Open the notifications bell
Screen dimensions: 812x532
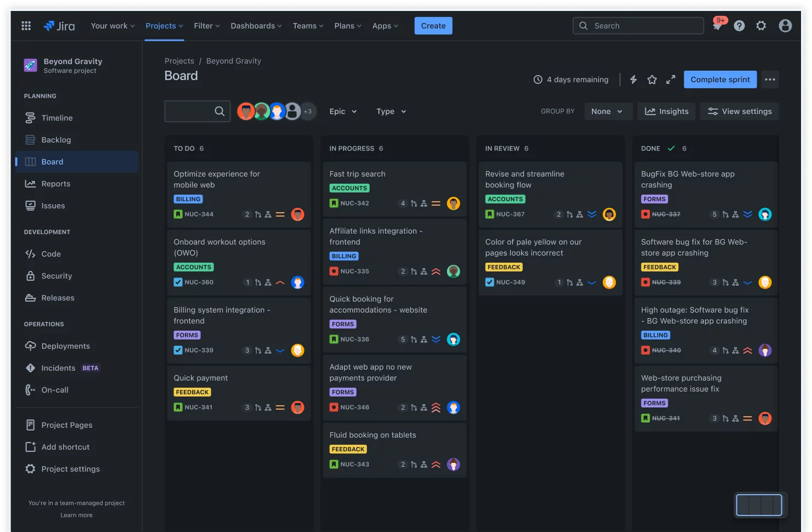[717, 25]
